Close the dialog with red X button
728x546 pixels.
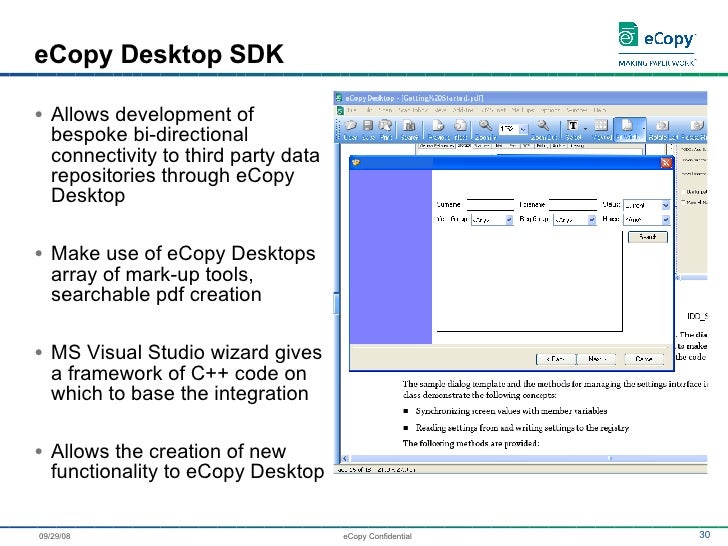click(x=666, y=162)
